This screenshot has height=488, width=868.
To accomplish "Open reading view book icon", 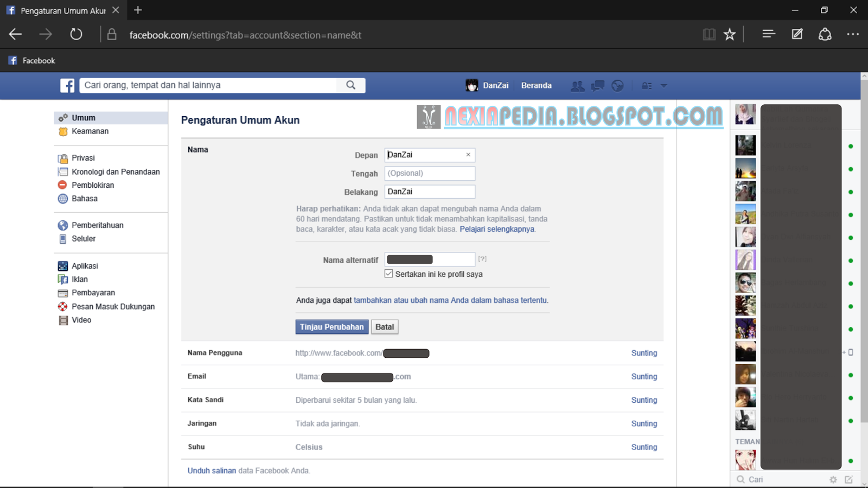I will (x=709, y=35).
